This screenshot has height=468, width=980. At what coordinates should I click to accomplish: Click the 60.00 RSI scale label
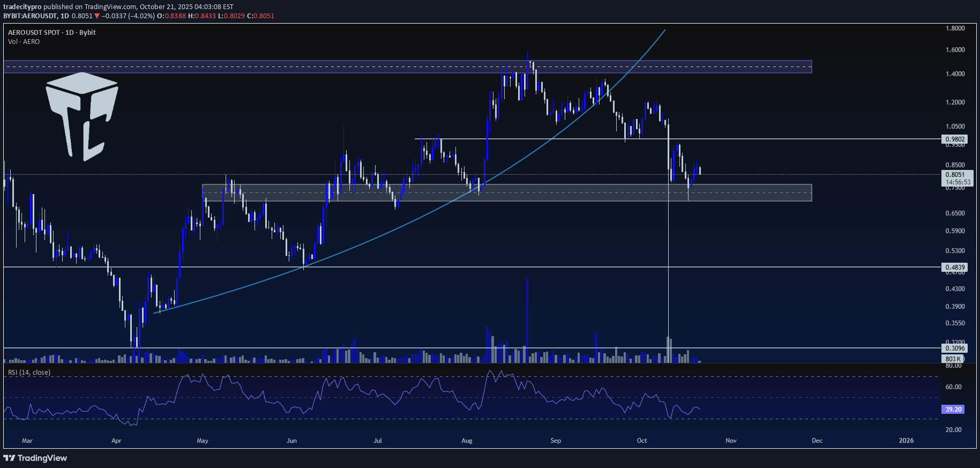point(954,387)
